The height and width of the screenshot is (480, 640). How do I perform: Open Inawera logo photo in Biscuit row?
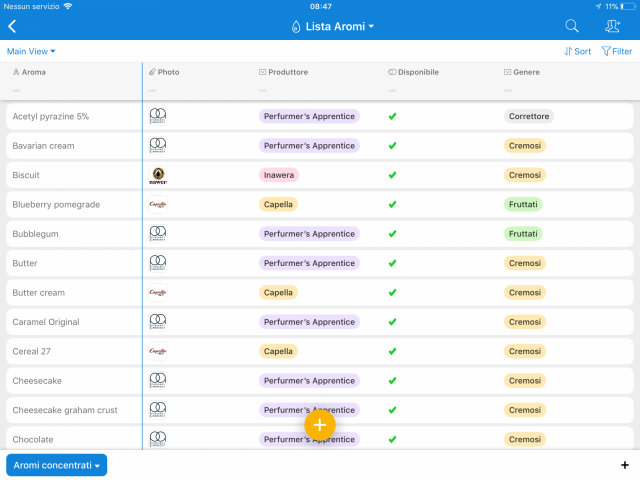(158, 175)
